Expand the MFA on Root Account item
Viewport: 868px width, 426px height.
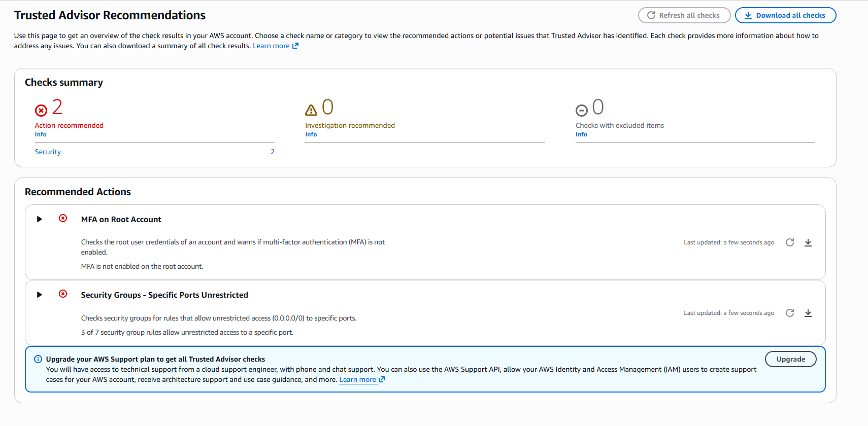[x=39, y=219]
